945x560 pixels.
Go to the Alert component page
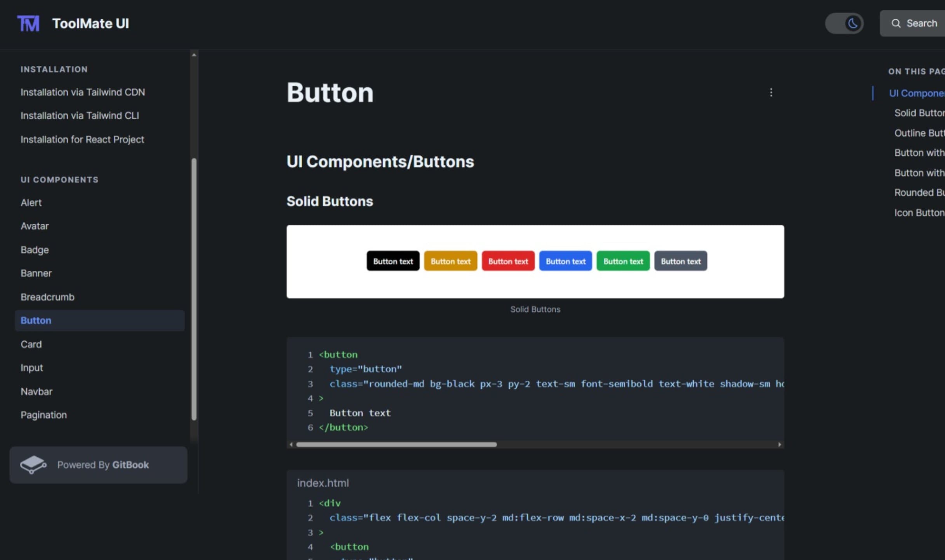pyautogui.click(x=31, y=202)
